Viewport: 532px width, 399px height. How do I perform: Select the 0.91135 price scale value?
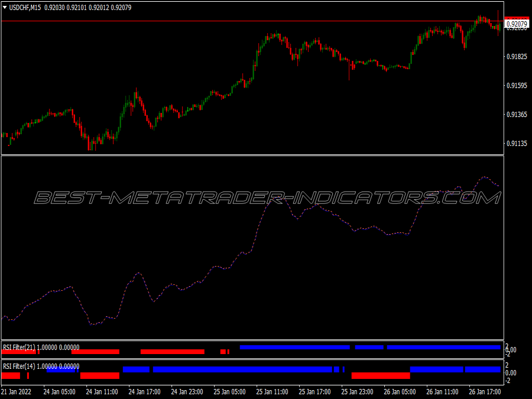517,144
